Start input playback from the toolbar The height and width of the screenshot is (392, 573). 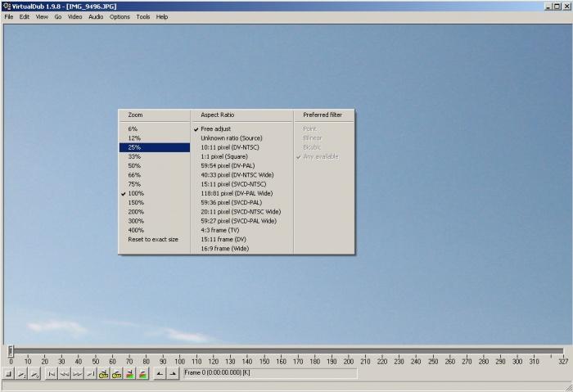21,374
